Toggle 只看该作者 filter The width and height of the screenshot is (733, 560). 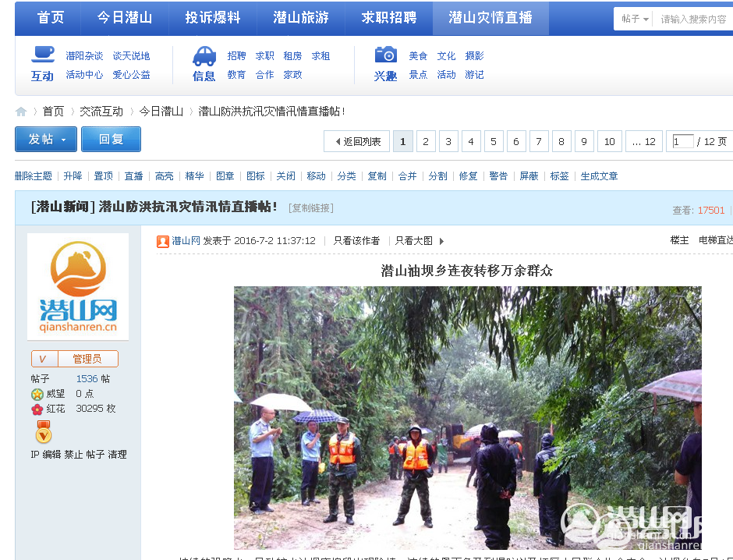tap(356, 241)
